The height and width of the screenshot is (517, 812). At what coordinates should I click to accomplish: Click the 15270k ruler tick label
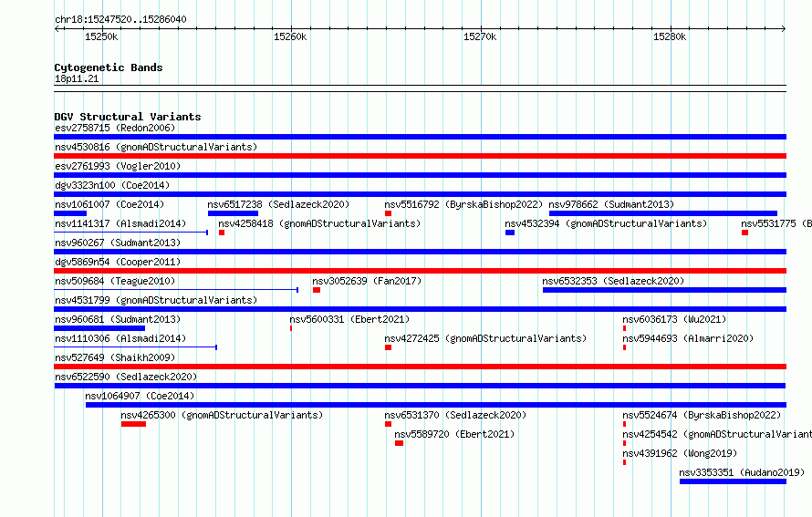[x=480, y=36]
